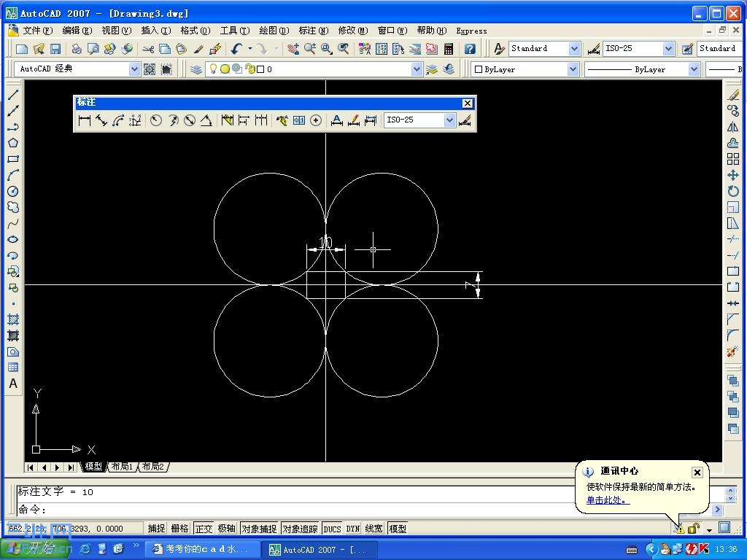Open the status bar tray menu arrow
The height and width of the screenshot is (560, 747).
(x=709, y=529)
